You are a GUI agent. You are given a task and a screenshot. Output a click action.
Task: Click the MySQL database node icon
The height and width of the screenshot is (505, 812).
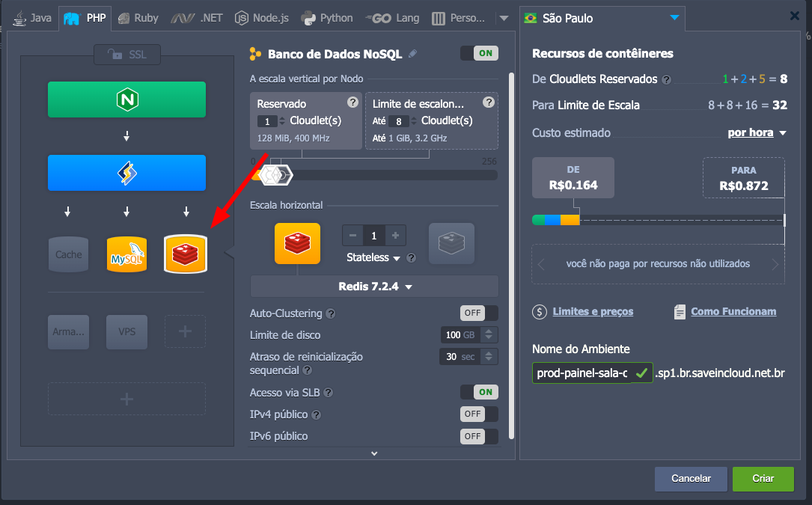pyautogui.click(x=126, y=254)
